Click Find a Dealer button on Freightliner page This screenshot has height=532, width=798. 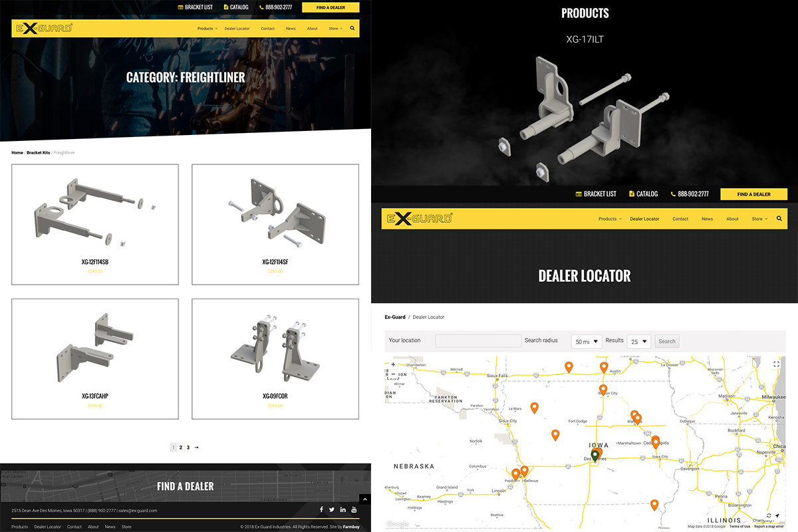tap(331, 7)
